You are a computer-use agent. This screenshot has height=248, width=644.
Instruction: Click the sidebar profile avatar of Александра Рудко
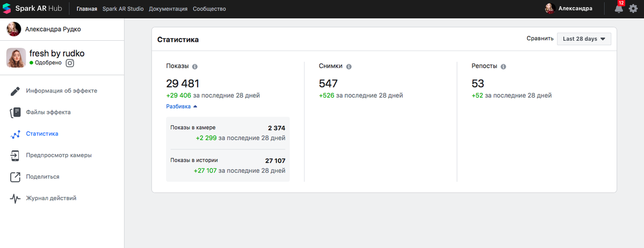(x=14, y=29)
